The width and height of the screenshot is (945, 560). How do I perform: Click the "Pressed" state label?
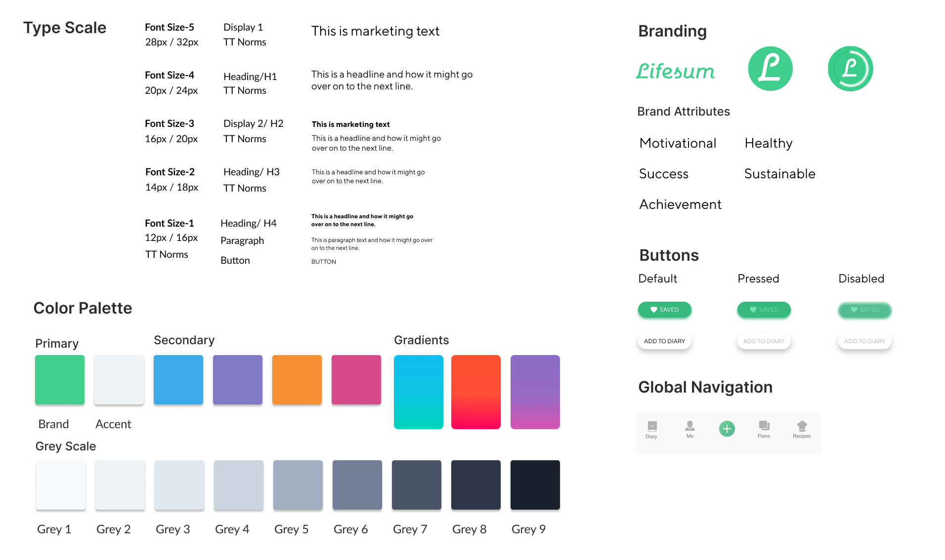pyautogui.click(x=758, y=279)
